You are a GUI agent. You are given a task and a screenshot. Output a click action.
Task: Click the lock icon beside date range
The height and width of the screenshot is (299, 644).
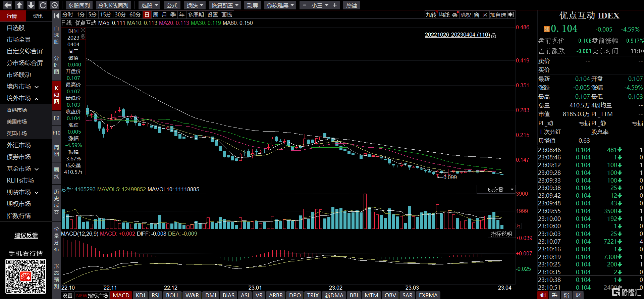click(x=494, y=35)
